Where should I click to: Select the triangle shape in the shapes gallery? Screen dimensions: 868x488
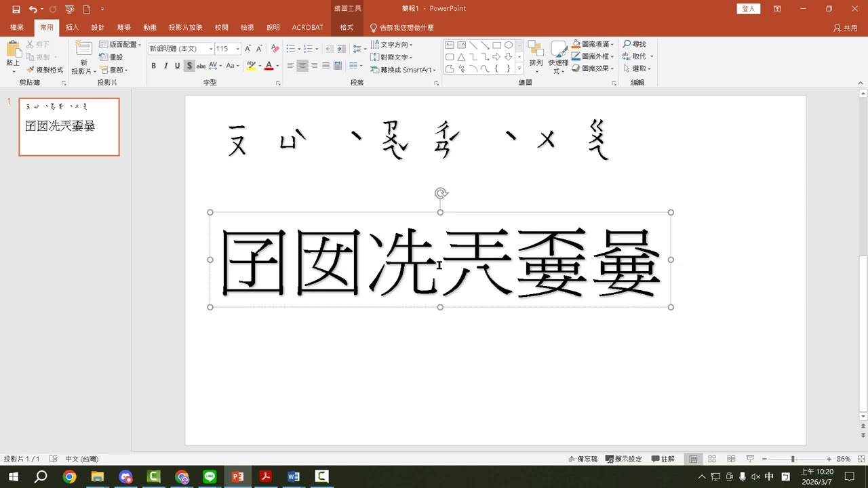(x=461, y=57)
